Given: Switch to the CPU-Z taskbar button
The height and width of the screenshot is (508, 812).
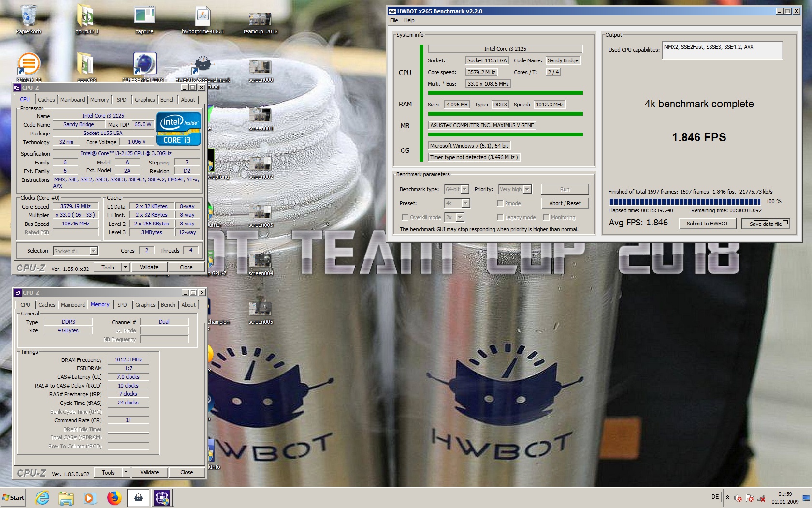Looking at the screenshot, I should click(162, 498).
